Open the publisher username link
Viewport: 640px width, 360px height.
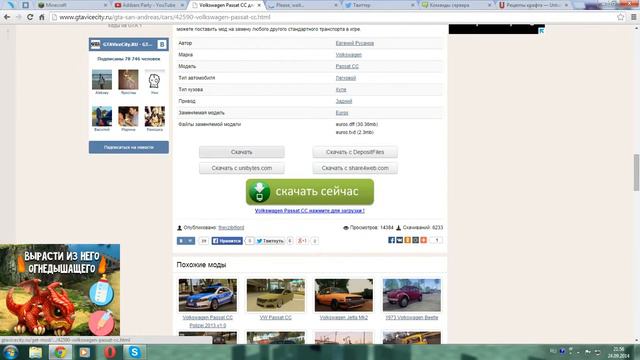click(x=231, y=228)
